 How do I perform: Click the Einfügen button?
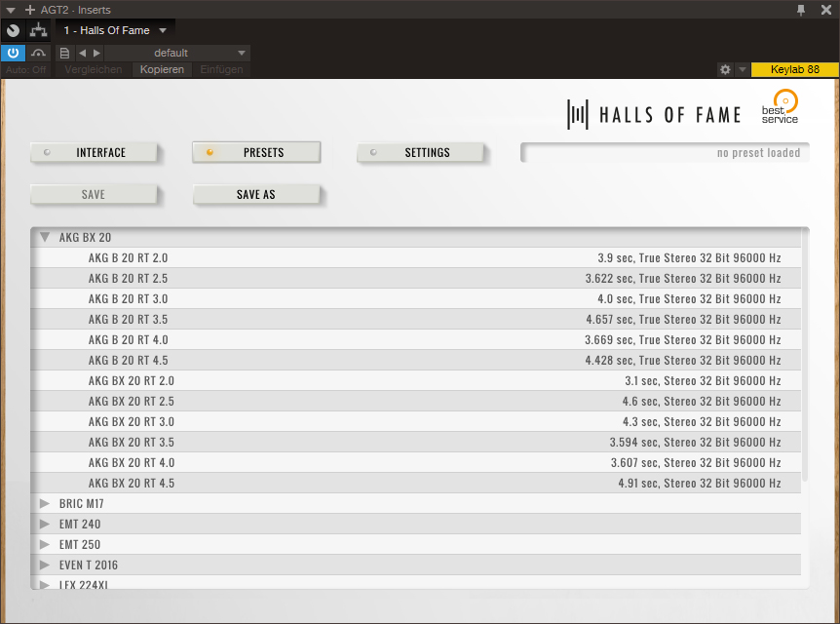[x=221, y=69]
